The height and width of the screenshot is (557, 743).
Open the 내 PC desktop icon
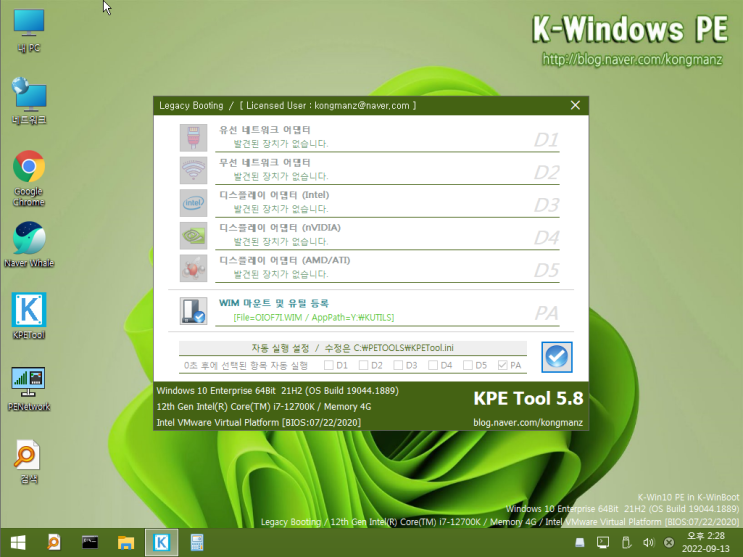click(x=28, y=30)
